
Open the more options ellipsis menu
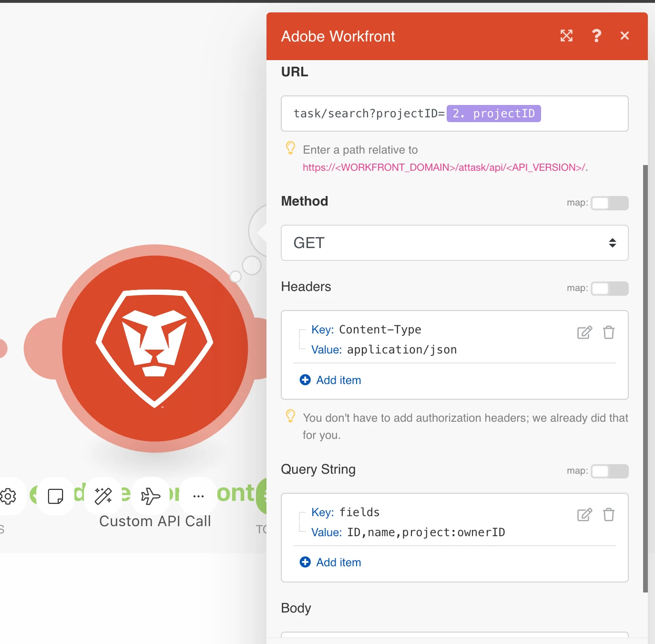199,496
